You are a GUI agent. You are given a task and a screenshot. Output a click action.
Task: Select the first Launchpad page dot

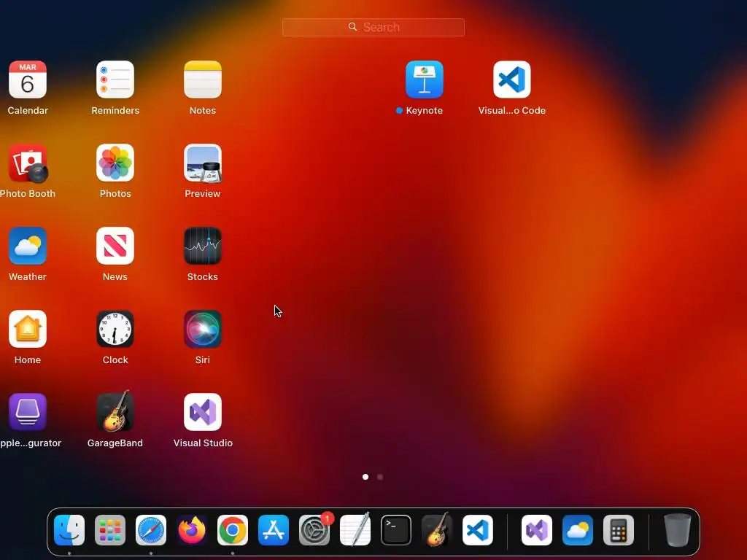pyautogui.click(x=365, y=477)
